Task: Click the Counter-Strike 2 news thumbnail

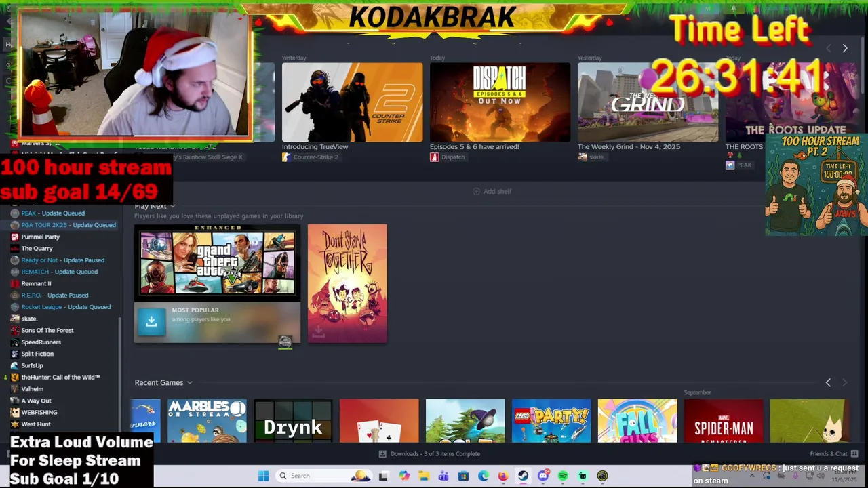Action: (x=352, y=102)
